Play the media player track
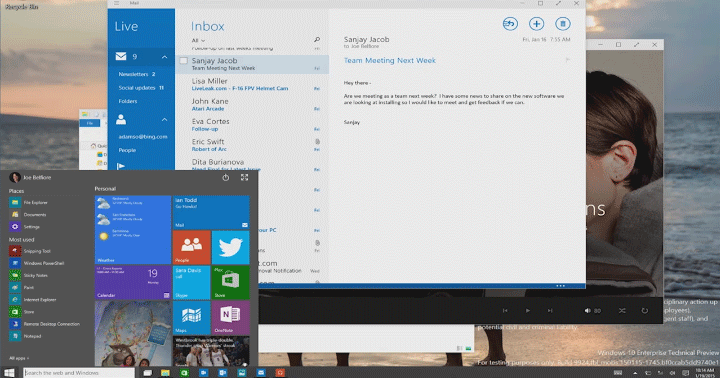This screenshot has width=720, height=378. pos(527,310)
